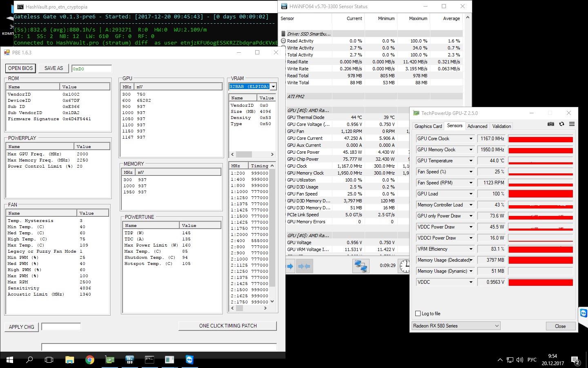
Task: Open the Action Center notifications icon
Action: coord(575,360)
